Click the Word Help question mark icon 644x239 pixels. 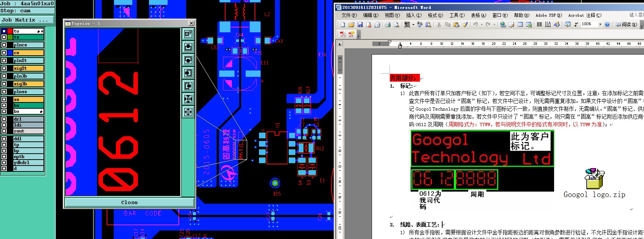tap(607, 24)
